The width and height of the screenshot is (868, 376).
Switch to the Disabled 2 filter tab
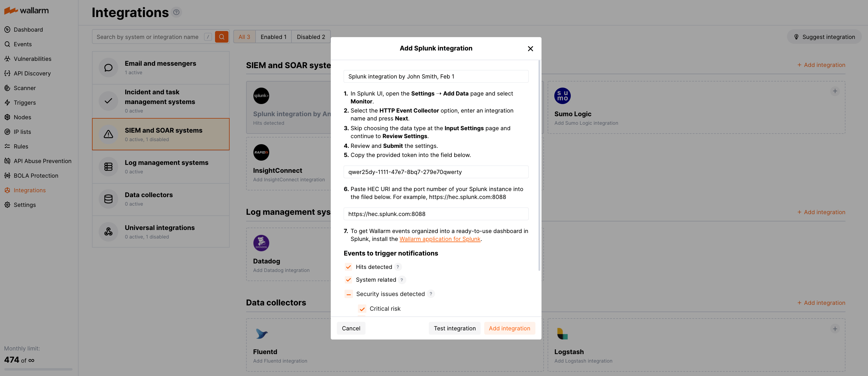coord(310,37)
